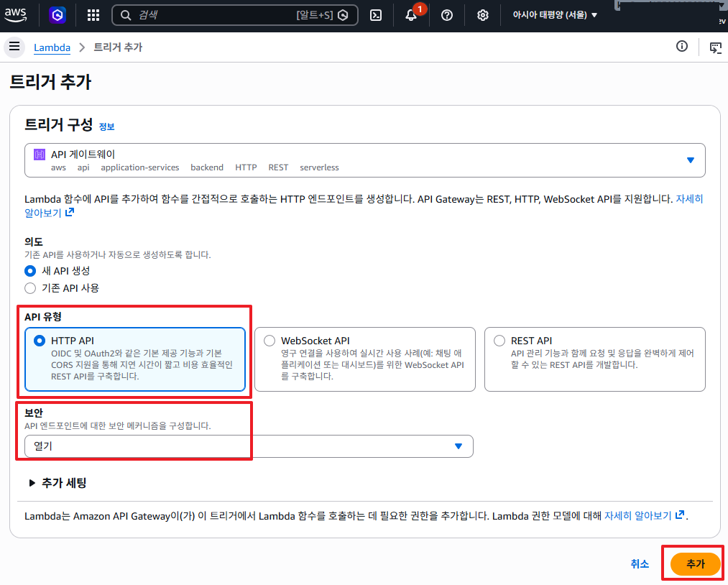Click the application-services tag text
The height and width of the screenshot is (585, 728).
pos(139,167)
